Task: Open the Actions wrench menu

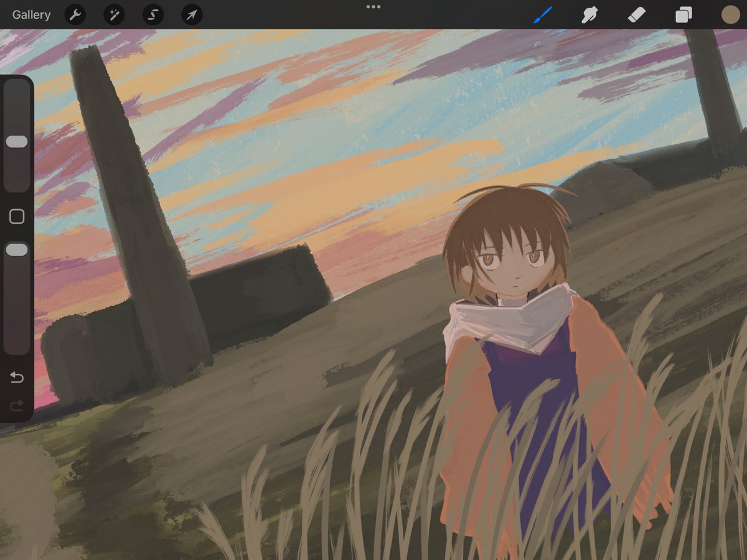Action: (75, 14)
